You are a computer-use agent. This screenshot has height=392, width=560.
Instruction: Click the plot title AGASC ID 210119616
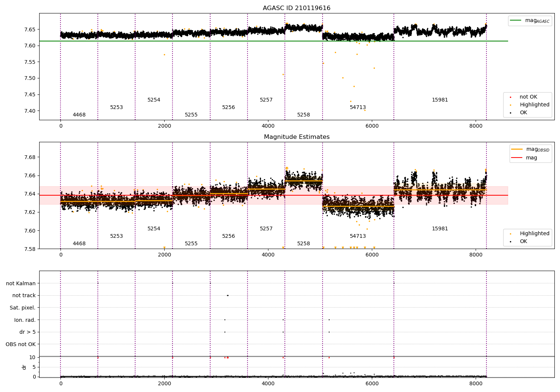pyautogui.click(x=296, y=8)
